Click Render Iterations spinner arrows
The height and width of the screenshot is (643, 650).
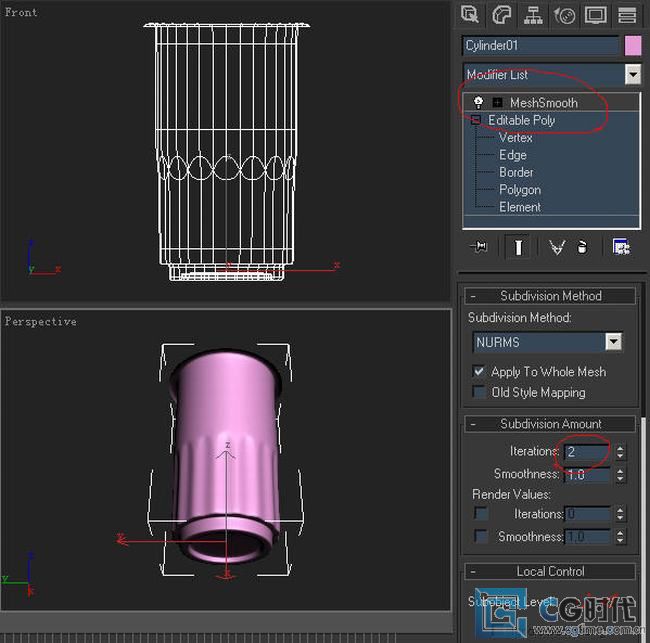[x=620, y=514]
